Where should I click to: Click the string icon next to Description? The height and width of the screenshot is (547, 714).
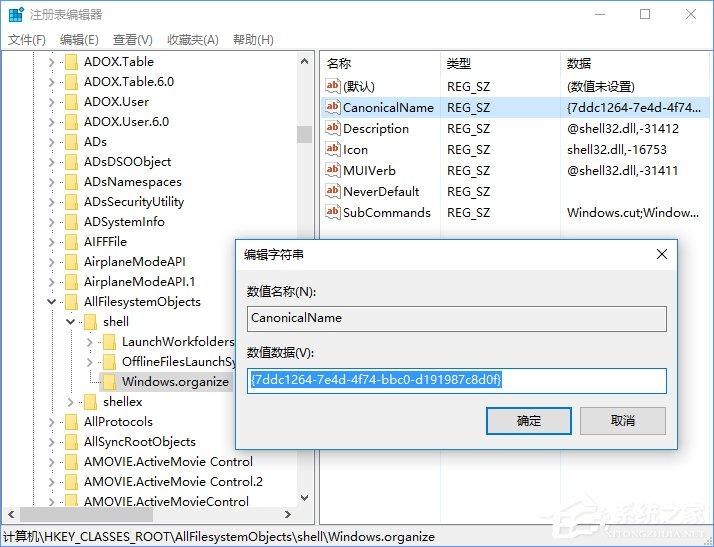click(333, 128)
